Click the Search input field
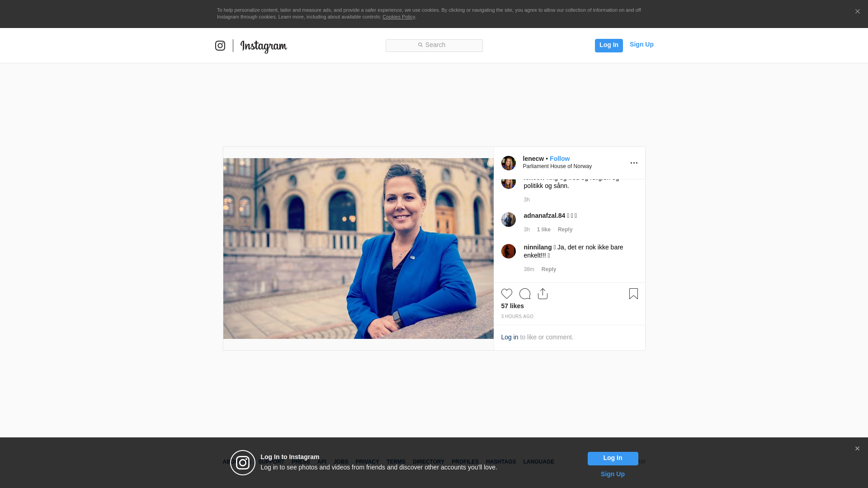Viewport: 868px width, 488px height. (x=434, y=46)
